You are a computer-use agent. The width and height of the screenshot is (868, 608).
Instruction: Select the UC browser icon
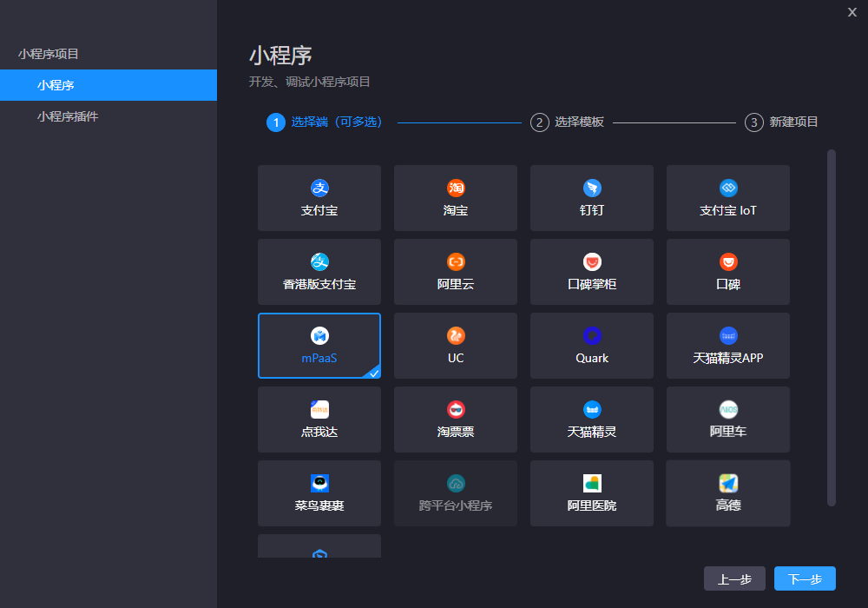coord(456,335)
